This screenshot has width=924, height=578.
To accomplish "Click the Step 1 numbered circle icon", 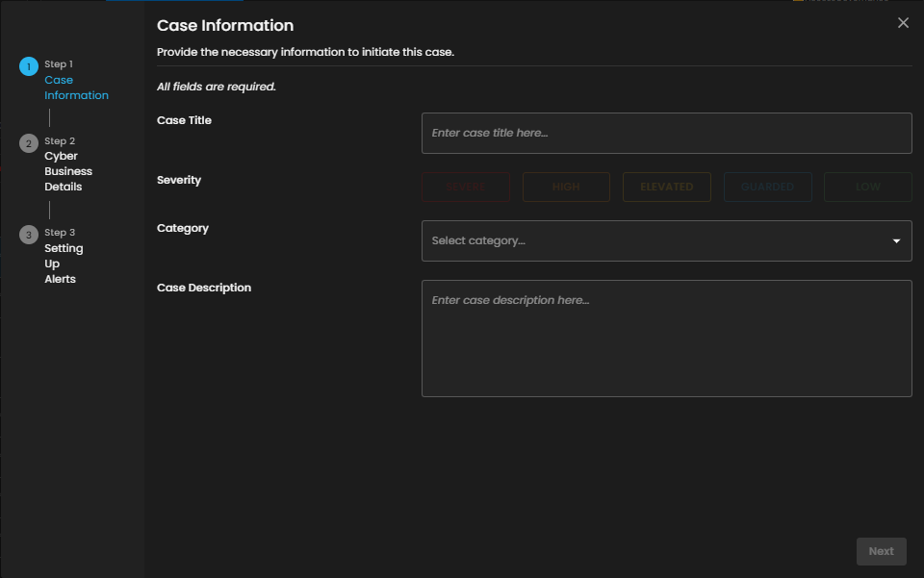I will coord(28,66).
